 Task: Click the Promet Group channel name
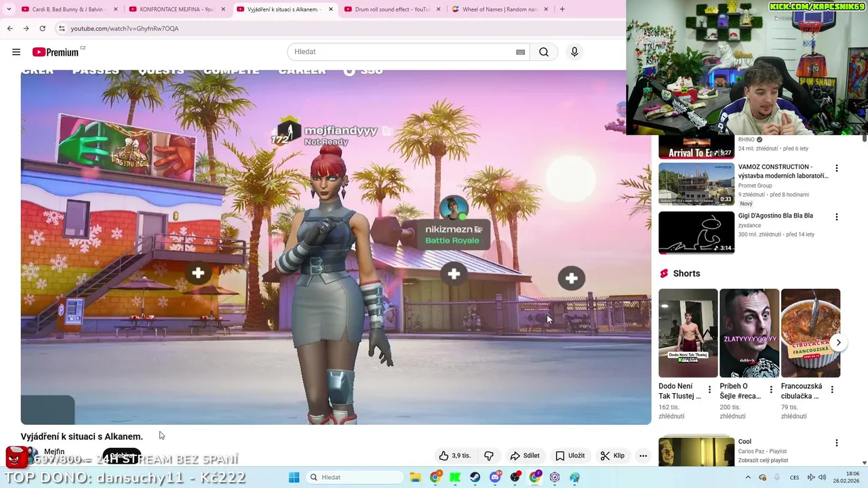pos(755,186)
